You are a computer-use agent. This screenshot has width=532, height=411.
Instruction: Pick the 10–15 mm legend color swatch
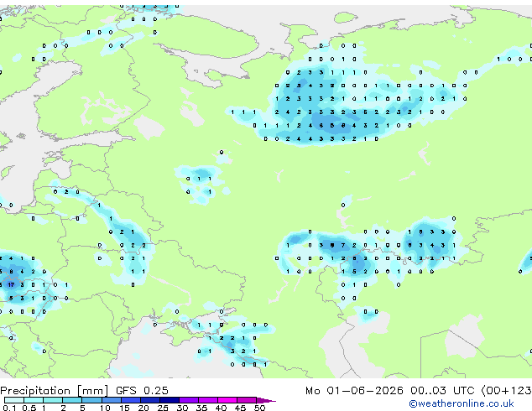pyautogui.click(x=112, y=400)
